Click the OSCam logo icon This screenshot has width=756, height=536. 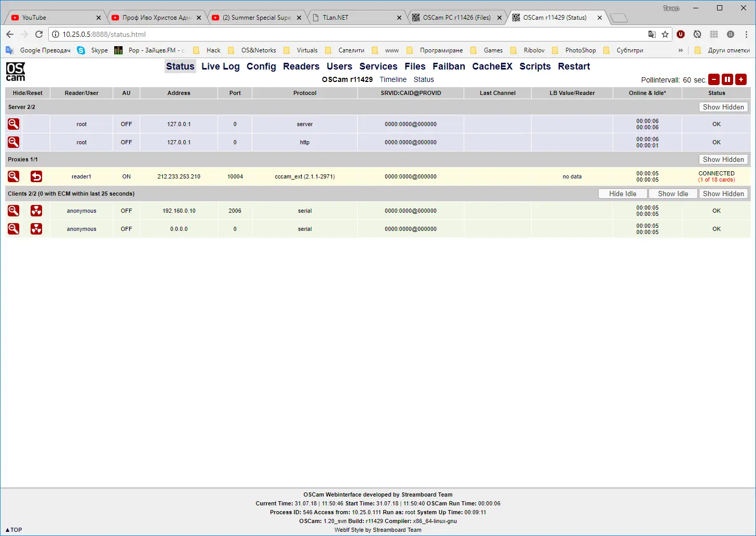pyautogui.click(x=16, y=72)
